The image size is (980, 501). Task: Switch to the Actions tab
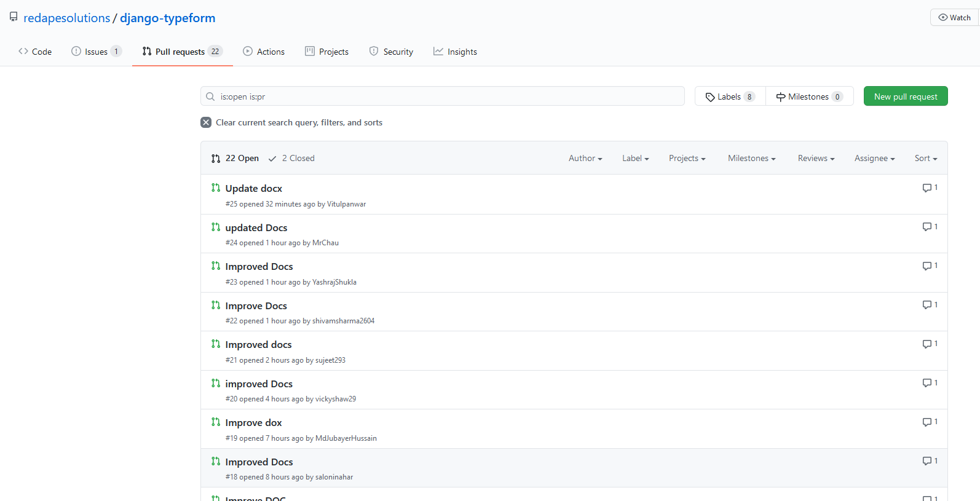[x=264, y=52]
